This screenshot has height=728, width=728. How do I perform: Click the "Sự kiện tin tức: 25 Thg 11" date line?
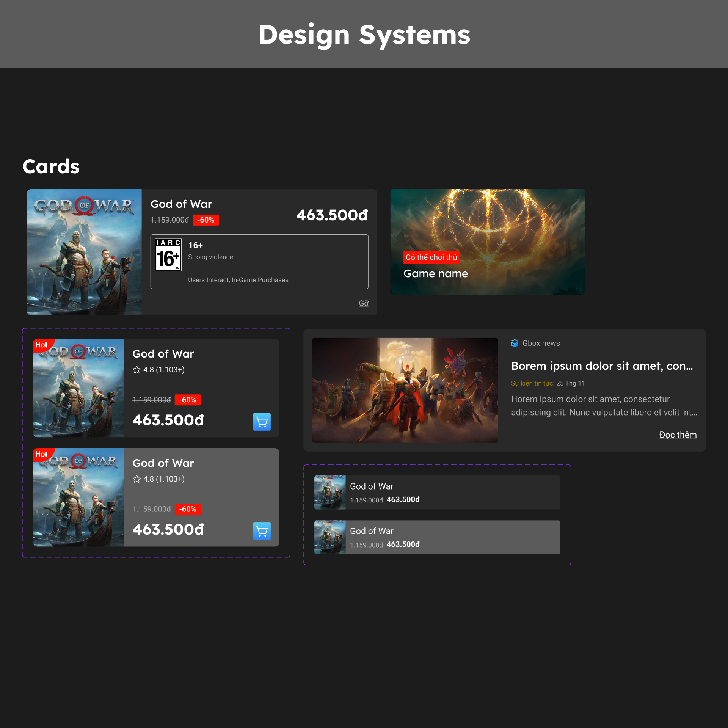[x=548, y=383]
